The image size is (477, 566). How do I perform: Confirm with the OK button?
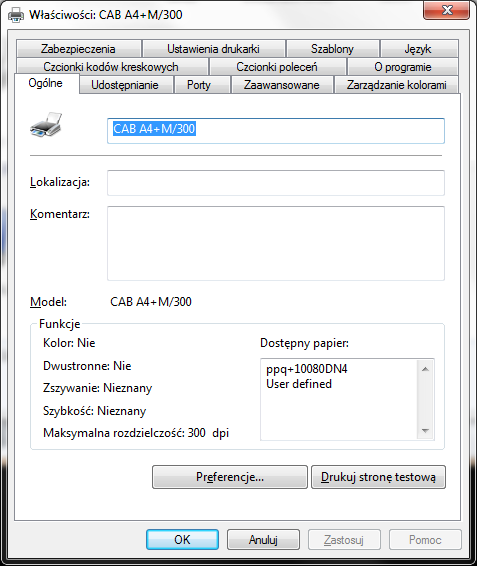coord(182,540)
